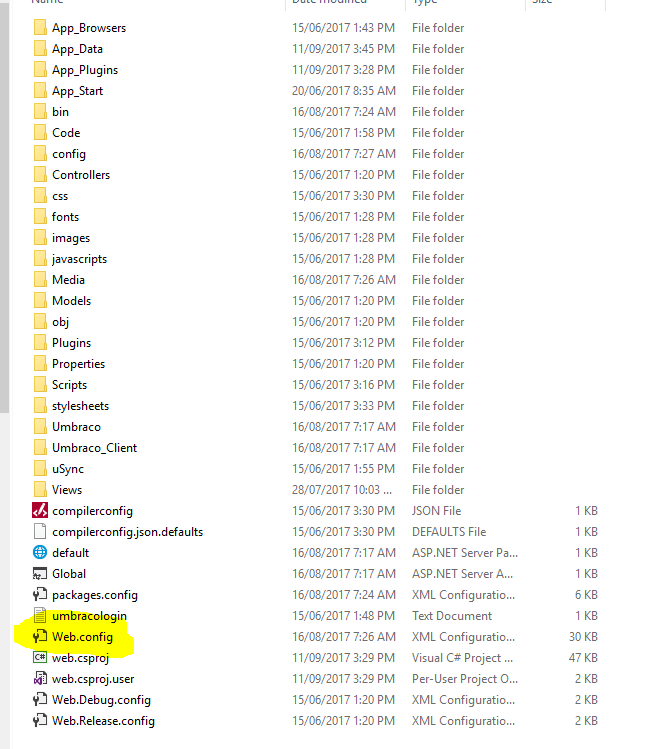Select the uSync folder name
The image size is (668, 749).
tap(68, 469)
